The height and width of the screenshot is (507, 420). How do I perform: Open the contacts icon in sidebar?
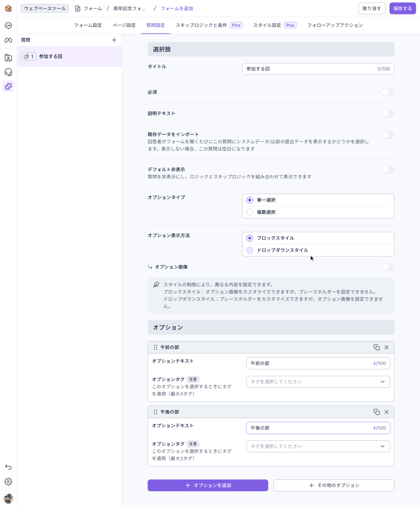coord(8,58)
